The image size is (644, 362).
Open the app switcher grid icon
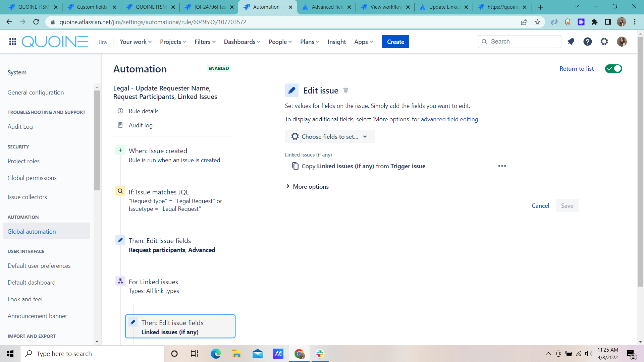coord(13,42)
